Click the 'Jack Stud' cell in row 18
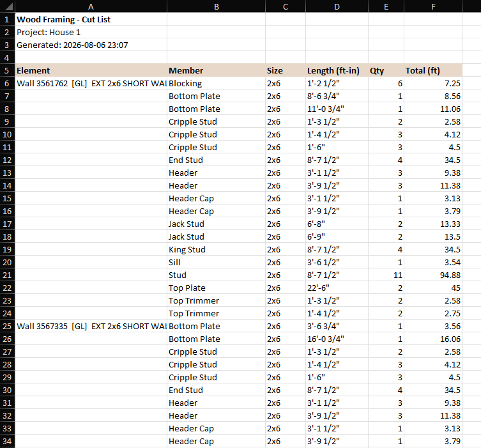 tap(217, 237)
